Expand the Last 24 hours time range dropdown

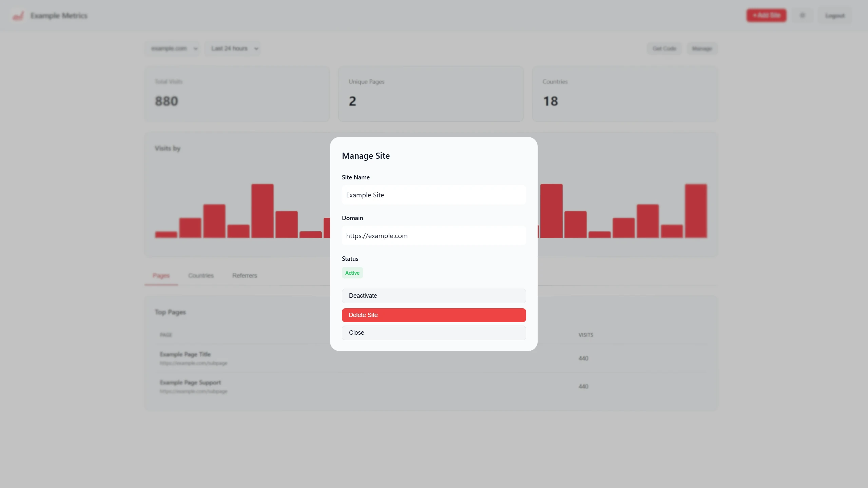click(x=233, y=48)
